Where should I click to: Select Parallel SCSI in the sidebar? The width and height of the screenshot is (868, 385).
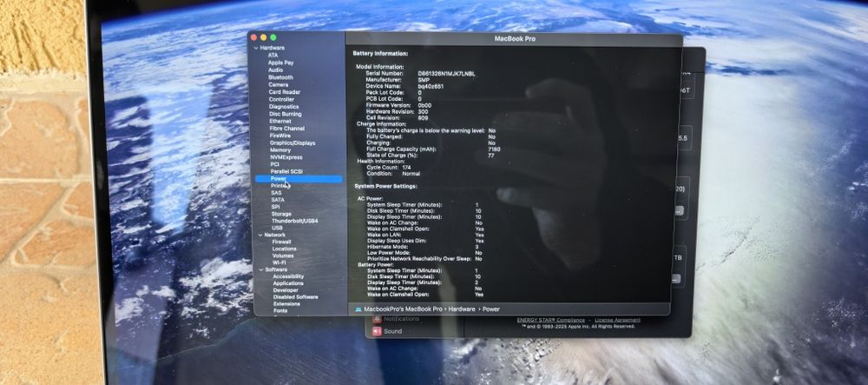[x=286, y=172]
